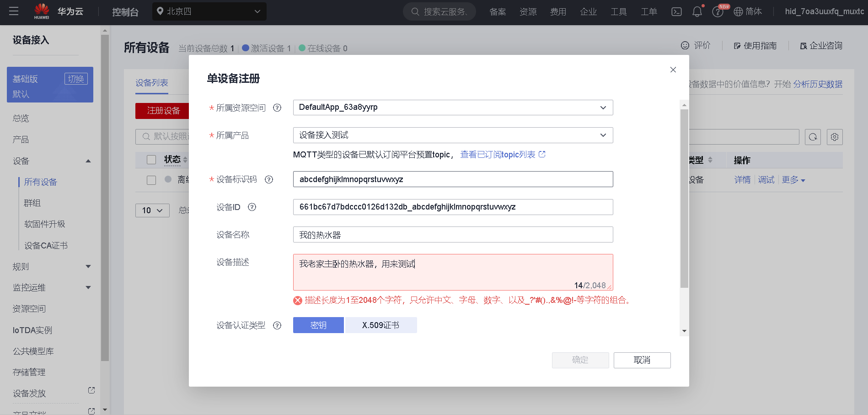Image resolution: width=868 pixels, height=415 pixels.
Task: Open the notifications bell
Action: tap(697, 12)
